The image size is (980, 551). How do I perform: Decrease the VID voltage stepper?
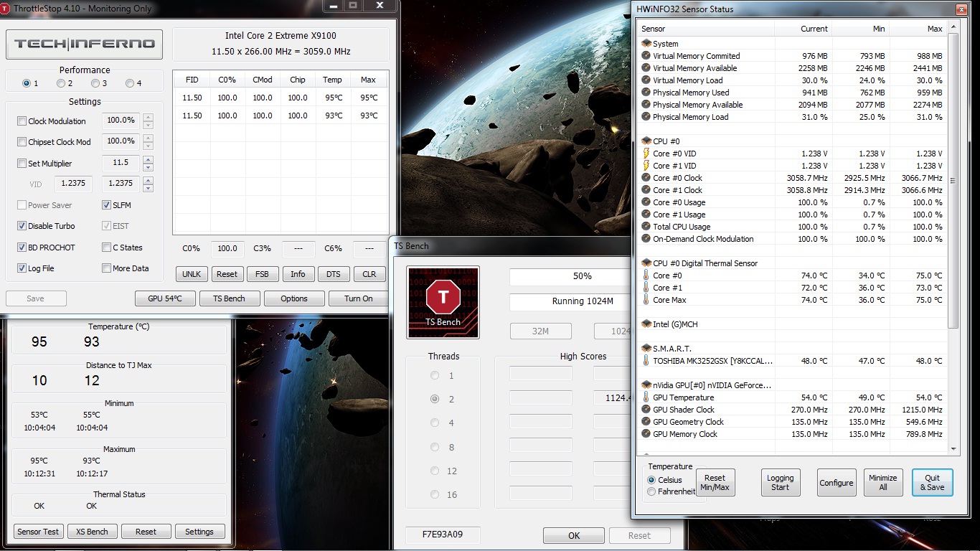(148, 188)
